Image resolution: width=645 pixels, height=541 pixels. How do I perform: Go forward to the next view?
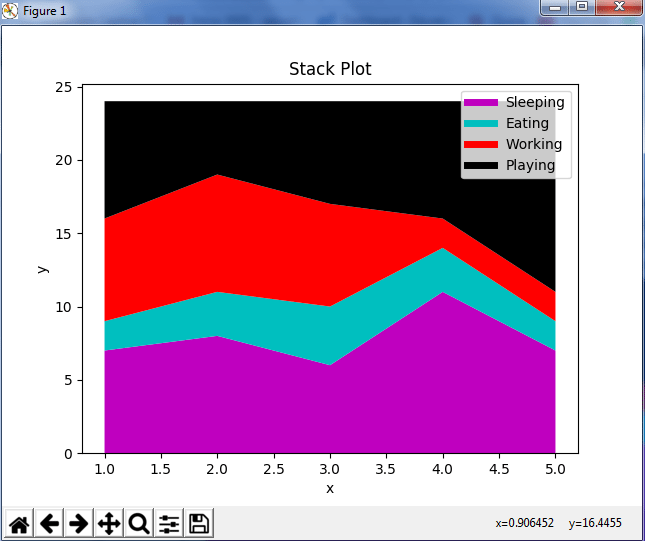pos(79,523)
